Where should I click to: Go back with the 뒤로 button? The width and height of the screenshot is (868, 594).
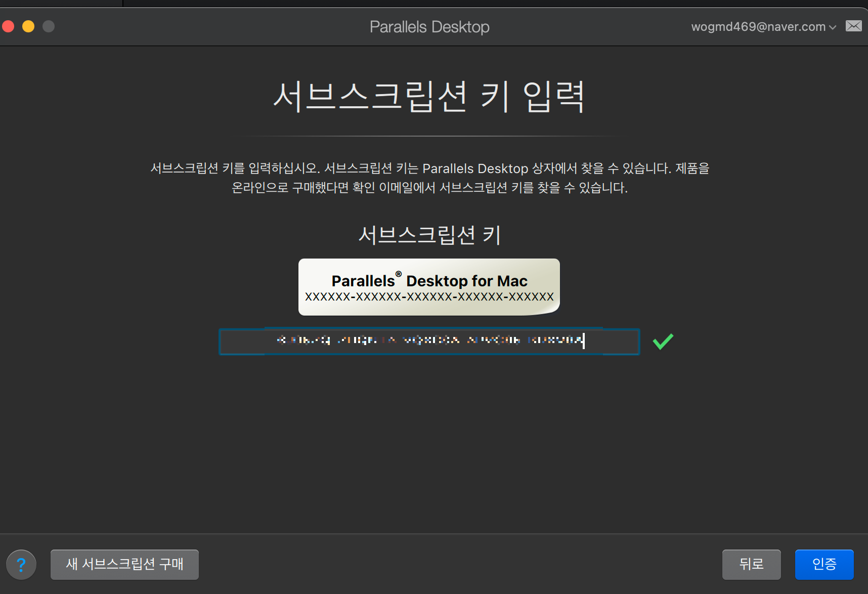751,564
